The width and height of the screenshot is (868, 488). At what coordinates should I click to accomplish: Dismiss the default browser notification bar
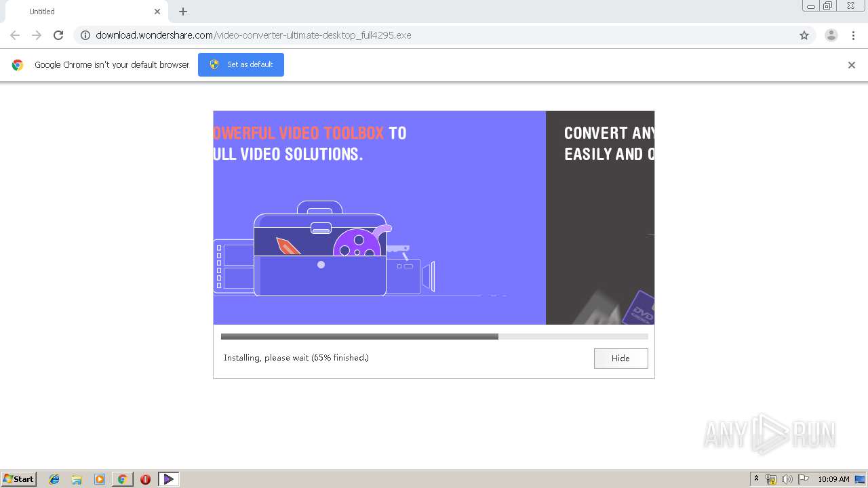pos(852,65)
